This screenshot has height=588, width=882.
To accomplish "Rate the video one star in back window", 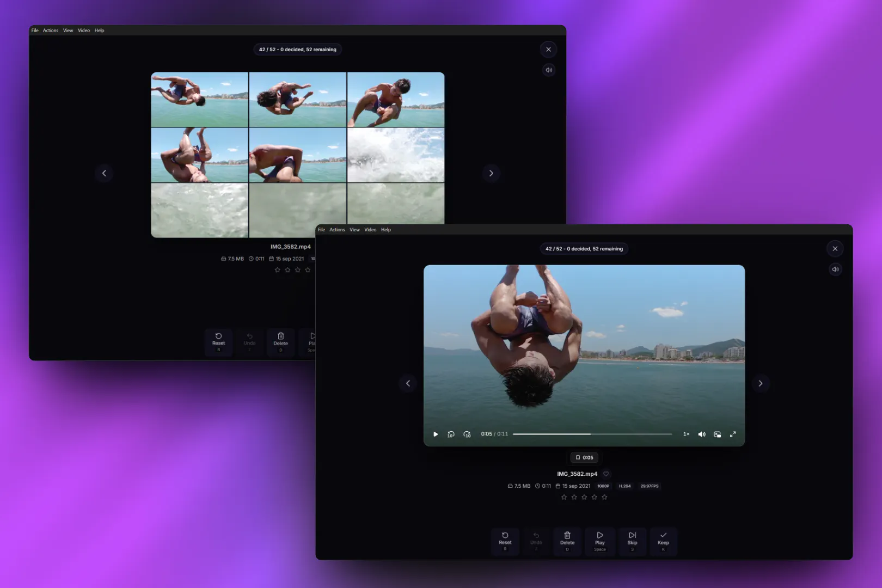I will coord(278,269).
